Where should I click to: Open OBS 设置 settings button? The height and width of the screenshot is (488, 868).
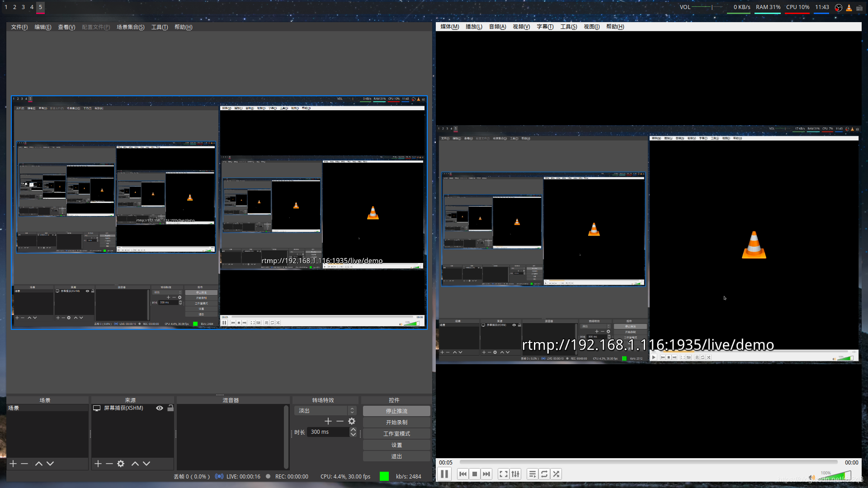(396, 445)
